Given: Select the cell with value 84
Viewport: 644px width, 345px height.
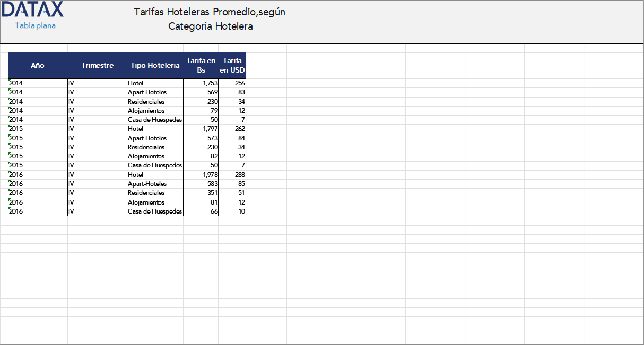Looking at the screenshot, I should (x=232, y=138).
